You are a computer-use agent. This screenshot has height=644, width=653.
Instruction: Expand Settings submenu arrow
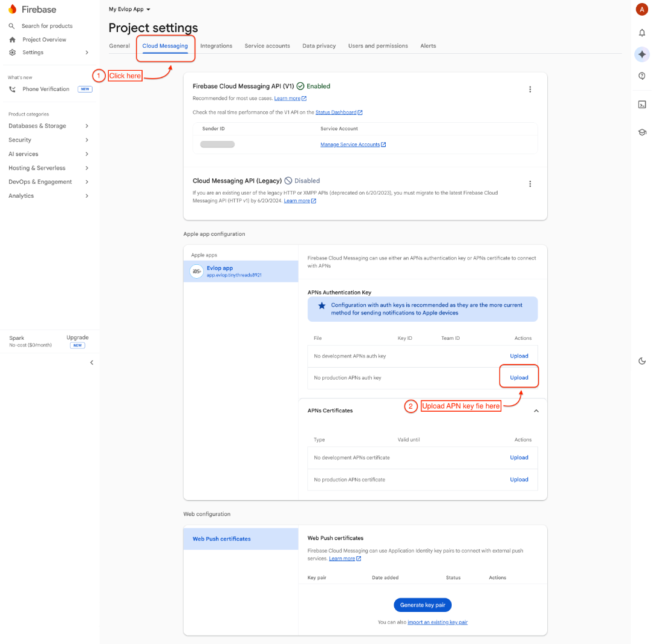click(x=86, y=53)
